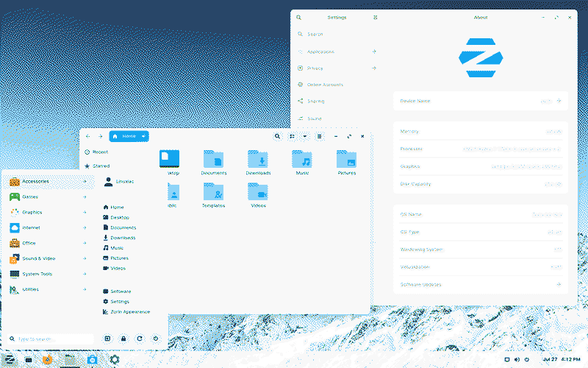Click the screen icon in system tray
588x368 pixels.
coord(506,360)
